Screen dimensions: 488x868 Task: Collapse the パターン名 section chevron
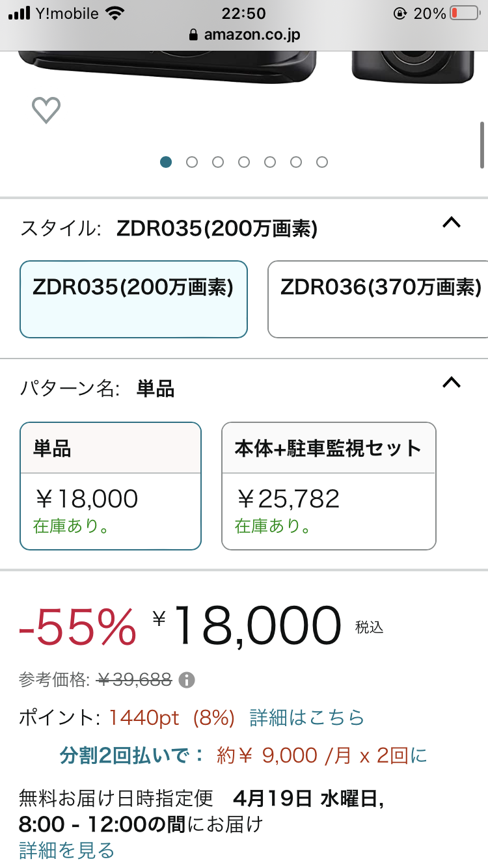click(x=452, y=383)
